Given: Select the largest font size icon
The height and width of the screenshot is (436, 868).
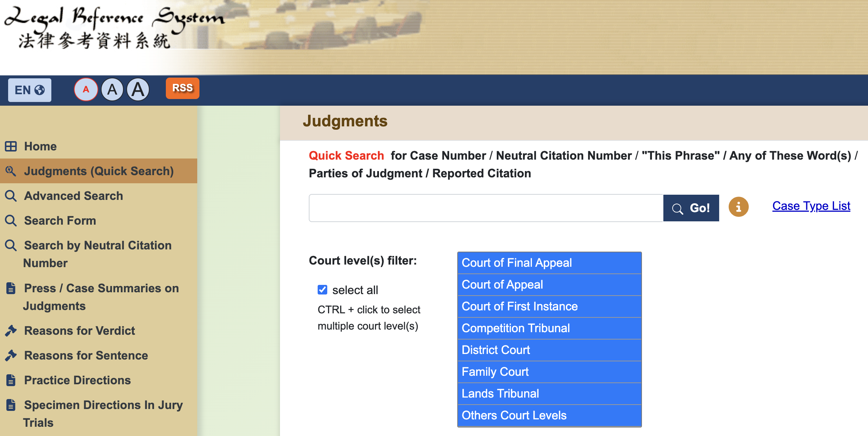Looking at the screenshot, I should tap(137, 89).
